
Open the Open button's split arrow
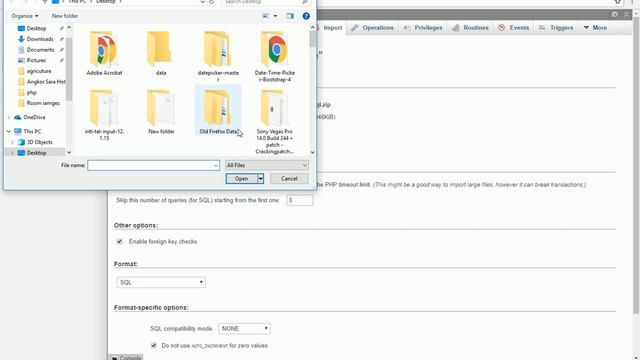[x=260, y=178]
